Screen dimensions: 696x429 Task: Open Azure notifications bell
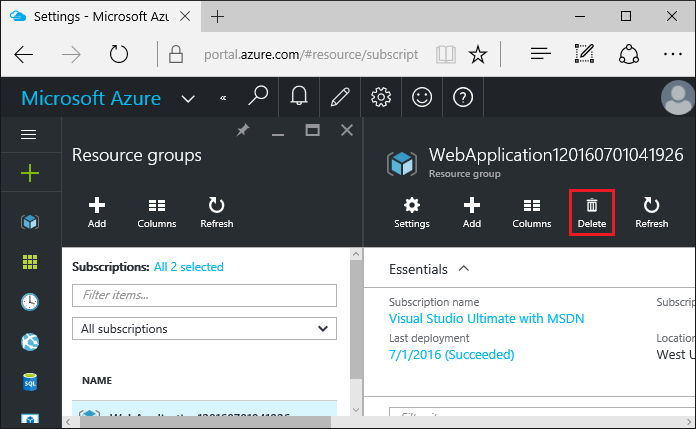coord(298,97)
